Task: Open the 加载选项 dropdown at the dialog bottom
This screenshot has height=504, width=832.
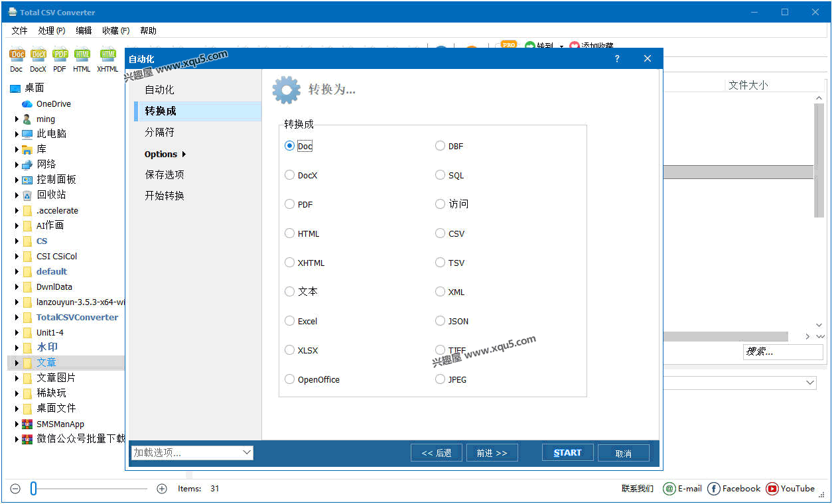Action: pyautogui.click(x=191, y=452)
